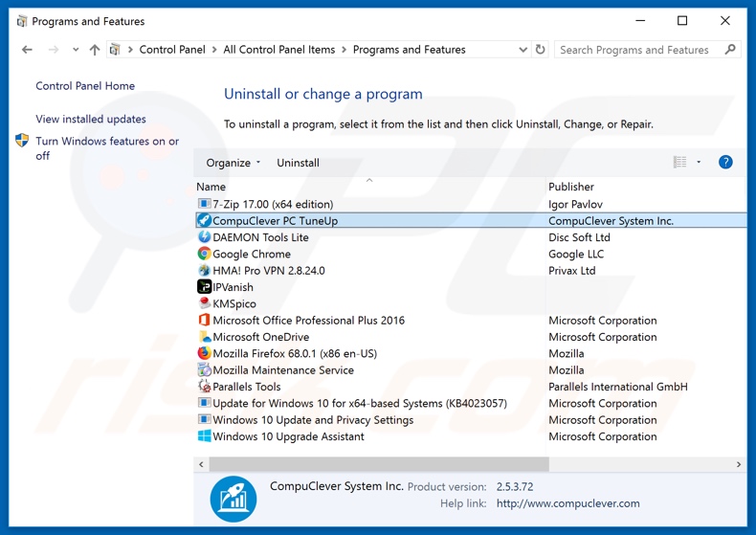This screenshot has height=535, width=756.
Task: Click the Mozilla Maintenance Service icon
Action: coord(205,369)
